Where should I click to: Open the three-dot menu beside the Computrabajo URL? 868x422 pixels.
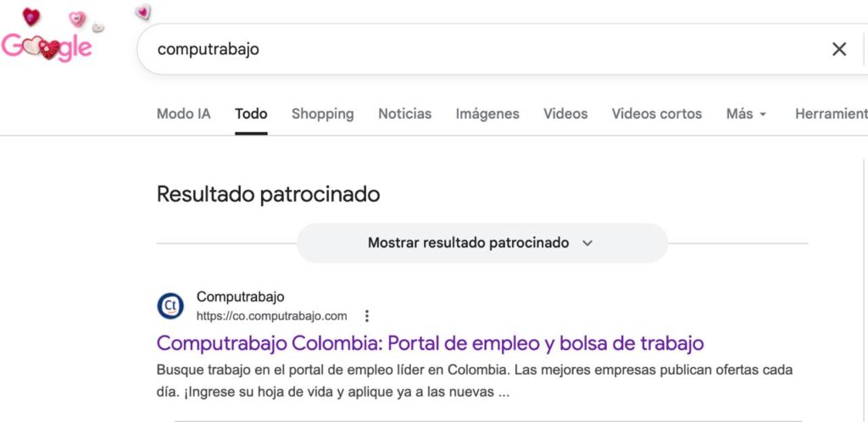click(x=367, y=316)
